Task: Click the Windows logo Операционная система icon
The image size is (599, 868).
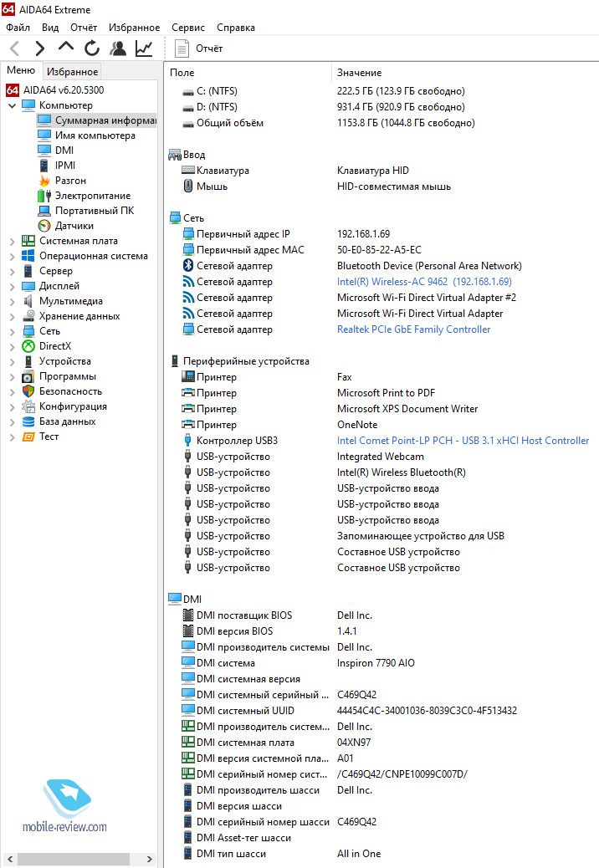Action: pyautogui.click(x=28, y=256)
